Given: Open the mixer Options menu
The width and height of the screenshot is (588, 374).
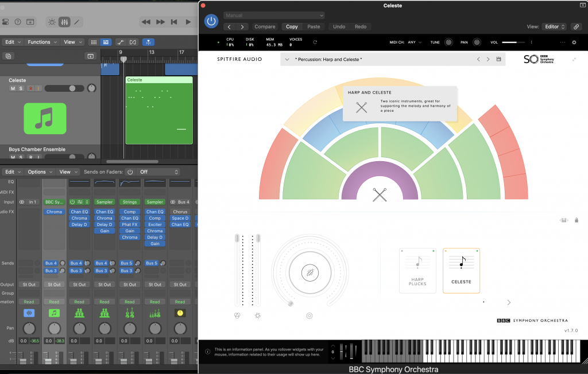Looking at the screenshot, I should pos(40,172).
